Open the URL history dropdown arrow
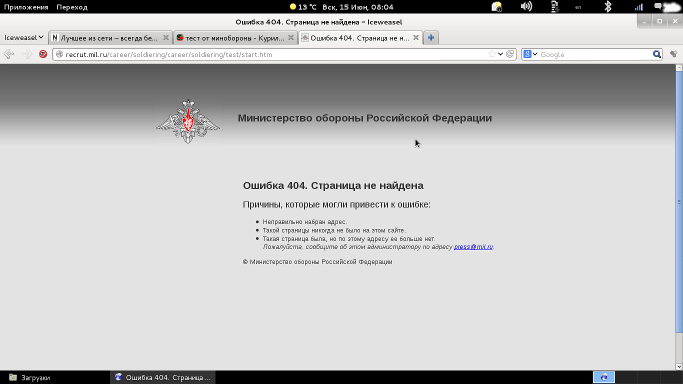This screenshot has width=683, height=384. pyautogui.click(x=500, y=54)
